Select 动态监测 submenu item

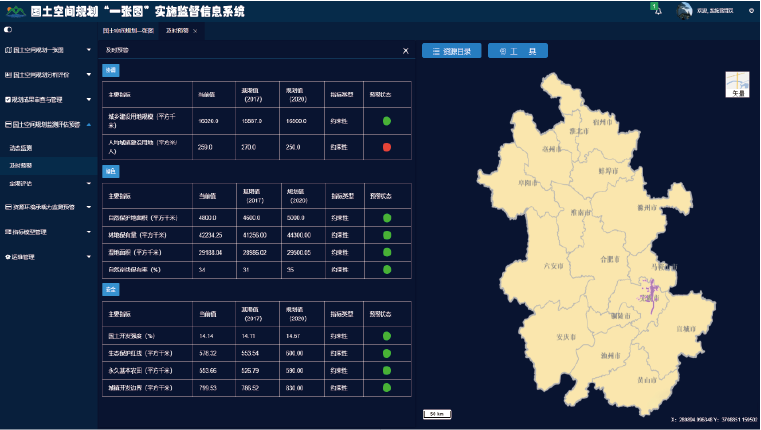(22, 147)
